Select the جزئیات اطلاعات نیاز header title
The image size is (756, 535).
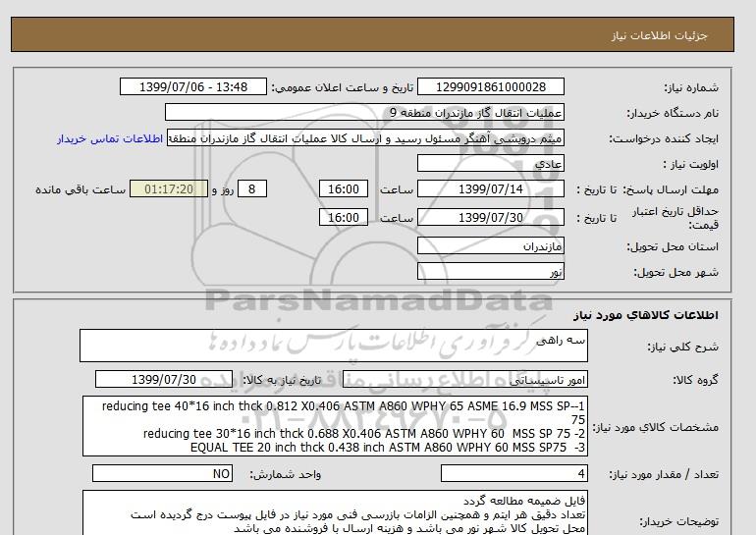(659, 35)
